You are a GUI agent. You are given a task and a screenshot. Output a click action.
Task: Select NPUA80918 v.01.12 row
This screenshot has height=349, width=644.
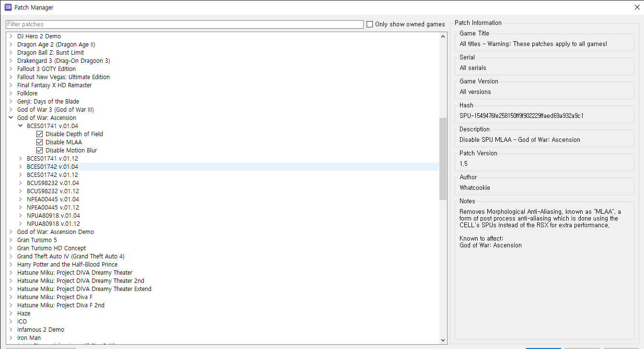53,224
